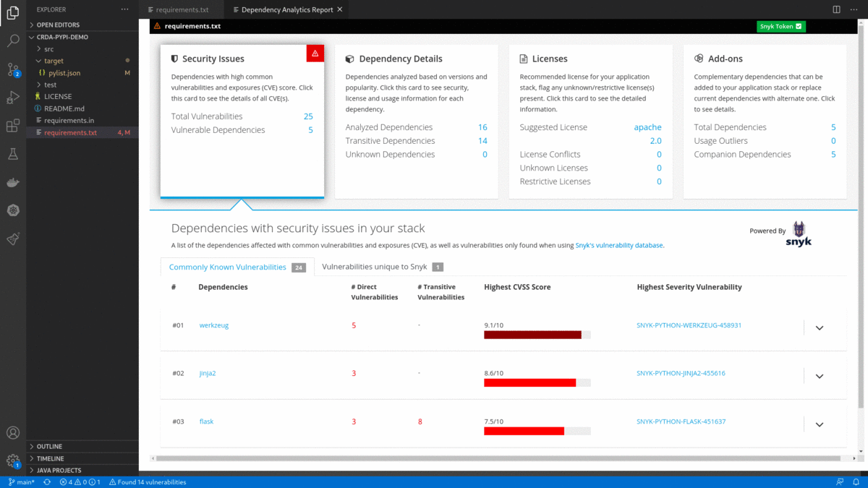Open the werkzeug dependency link

pos(214,325)
